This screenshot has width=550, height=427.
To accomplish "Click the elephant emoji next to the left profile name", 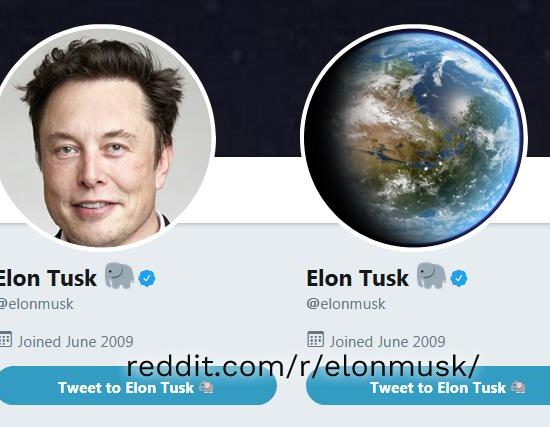I will [x=120, y=275].
